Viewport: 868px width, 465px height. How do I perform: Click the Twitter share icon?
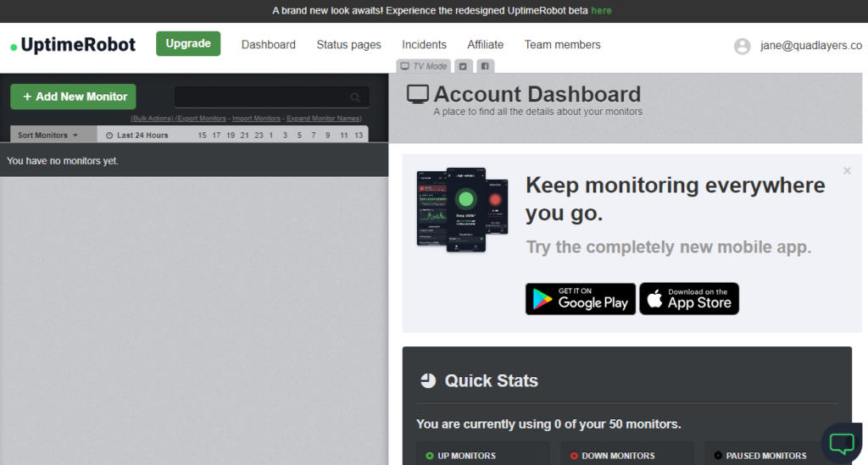[464, 66]
